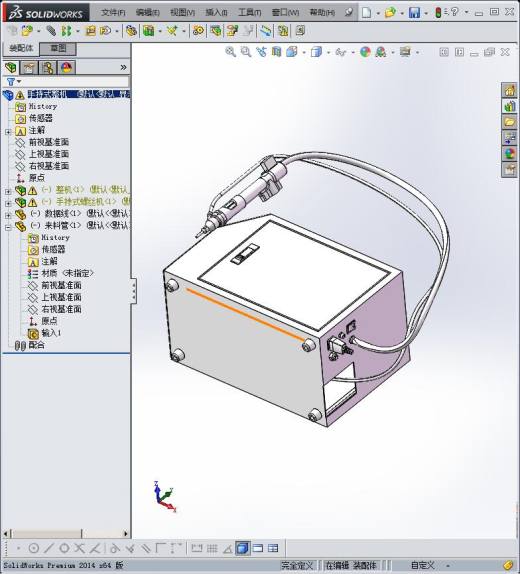
Task: Click the Section View icon
Action: (x=276, y=52)
